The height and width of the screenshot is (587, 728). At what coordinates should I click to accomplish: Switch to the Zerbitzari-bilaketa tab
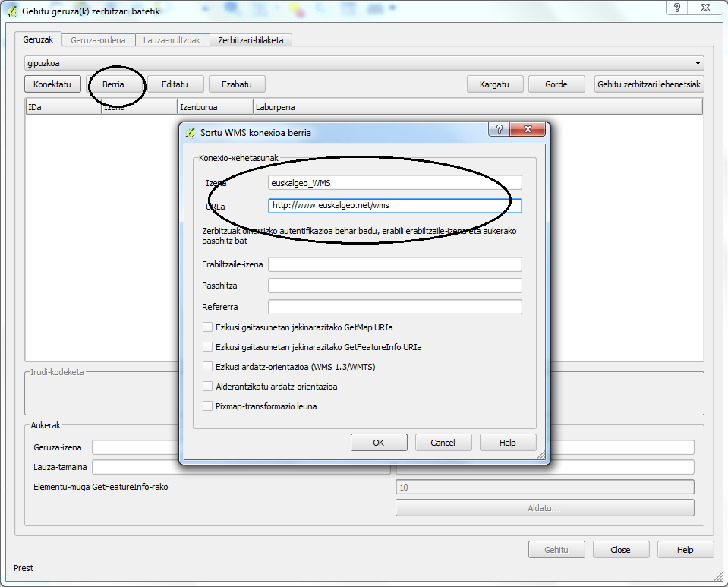click(x=251, y=40)
